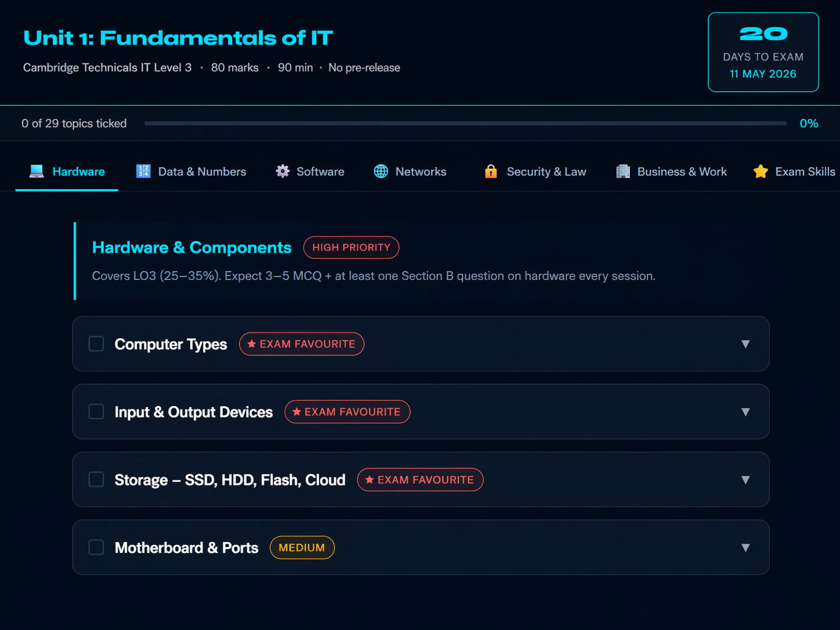The width and height of the screenshot is (840, 630).
Task: Expand the Computer Types section arrow
Action: point(745,344)
